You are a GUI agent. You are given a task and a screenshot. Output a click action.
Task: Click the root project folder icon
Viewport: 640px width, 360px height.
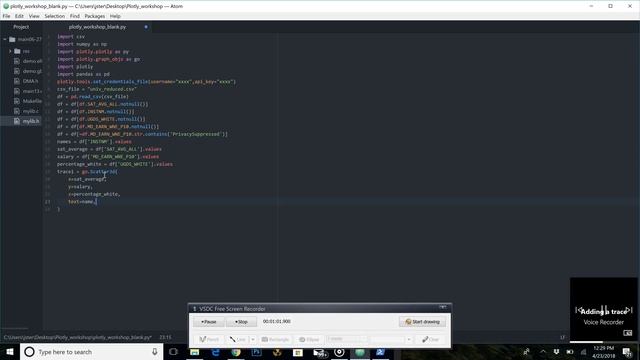click(12, 40)
